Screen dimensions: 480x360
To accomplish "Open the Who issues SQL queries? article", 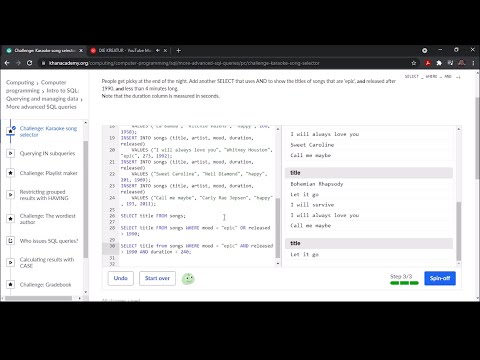I will [x=49, y=241].
